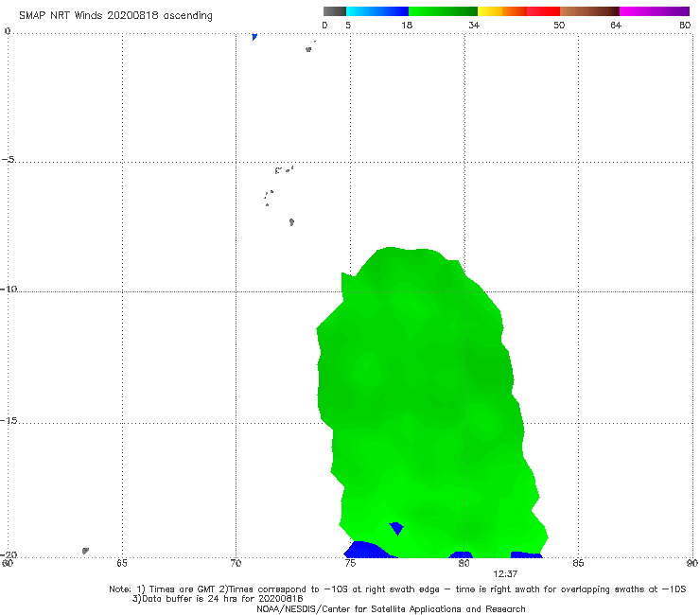Viewport: 700px width, 615px height.
Task: Click the blue patch at the top near longitude 71
Action: 254,37
